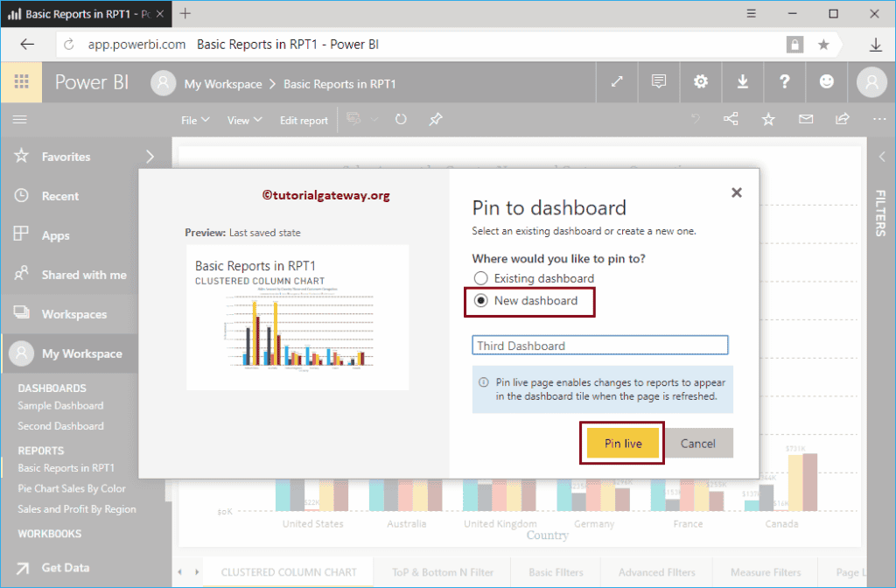Click the download icon in the top bar

[x=742, y=81]
